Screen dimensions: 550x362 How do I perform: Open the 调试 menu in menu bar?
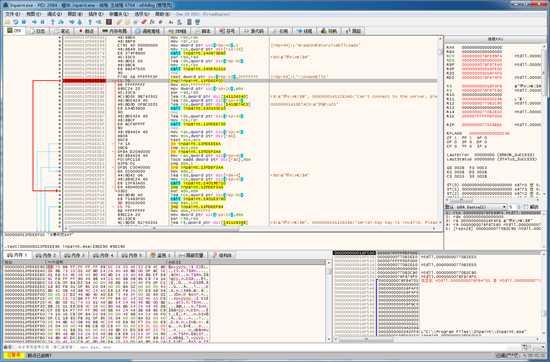[x=54, y=14]
